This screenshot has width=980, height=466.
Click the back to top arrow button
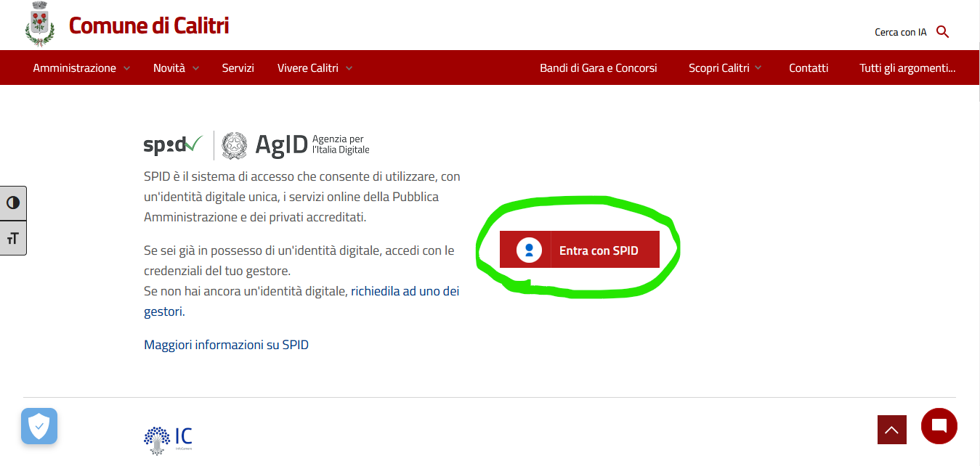(892, 430)
